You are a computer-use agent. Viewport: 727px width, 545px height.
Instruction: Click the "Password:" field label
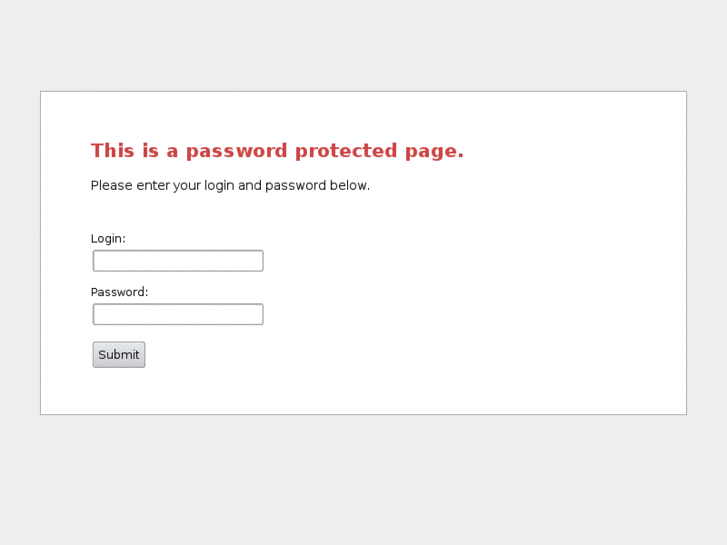[119, 292]
